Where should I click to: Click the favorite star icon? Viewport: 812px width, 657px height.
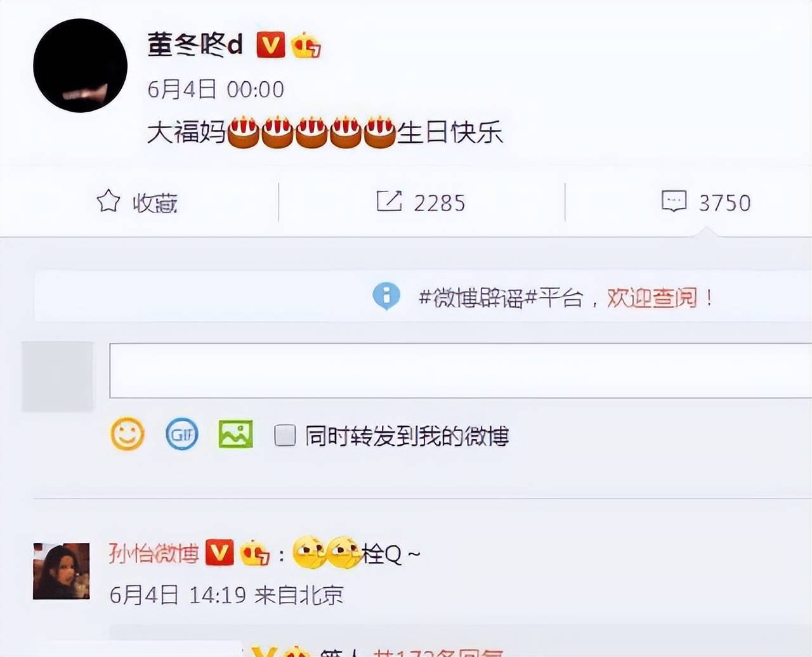click(x=108, y=202)
